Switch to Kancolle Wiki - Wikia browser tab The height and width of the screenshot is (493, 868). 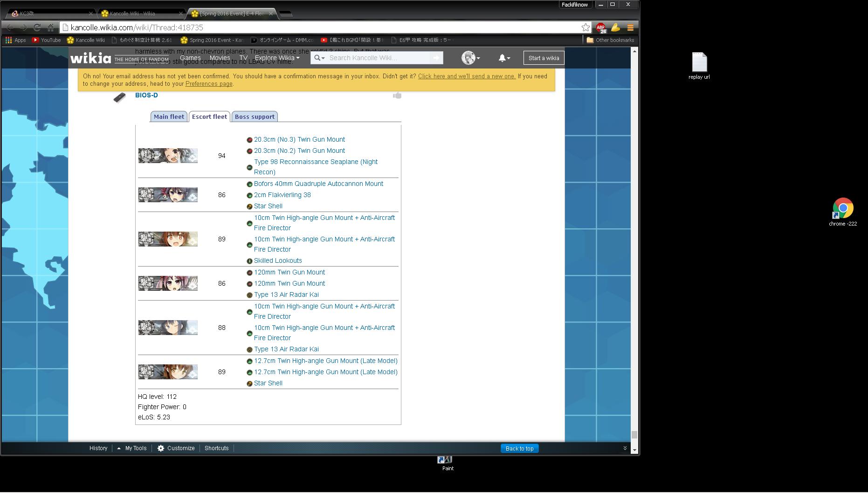[142, 14]
